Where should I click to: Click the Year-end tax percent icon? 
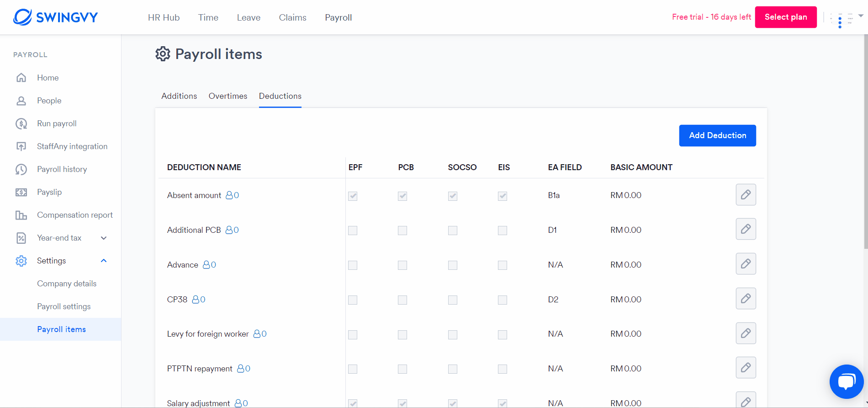click(21, 238)
